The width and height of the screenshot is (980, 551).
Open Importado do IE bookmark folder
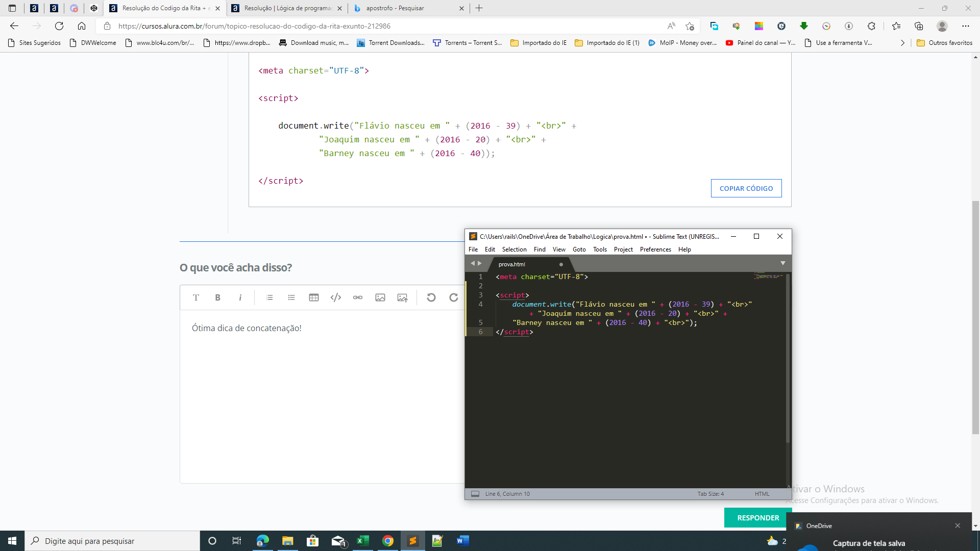[x=538, y=43]
